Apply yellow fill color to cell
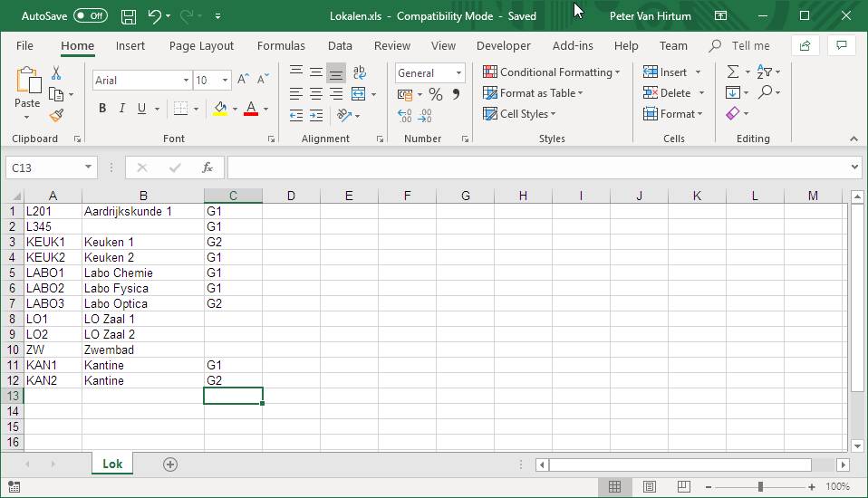The width and height of the screenshot is (868, 498). [x=220, y=109]
